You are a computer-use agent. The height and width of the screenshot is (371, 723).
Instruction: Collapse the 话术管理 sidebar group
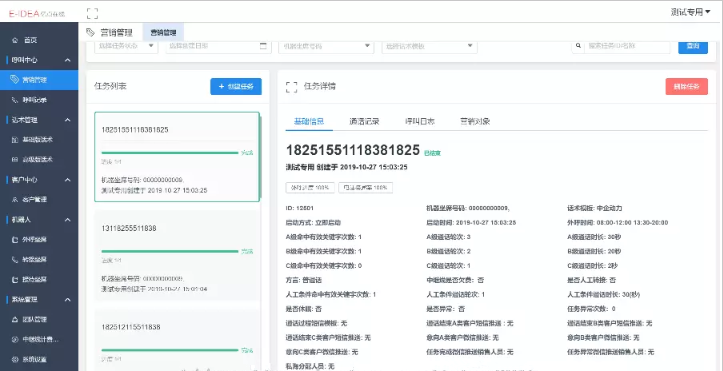[68, 120]
